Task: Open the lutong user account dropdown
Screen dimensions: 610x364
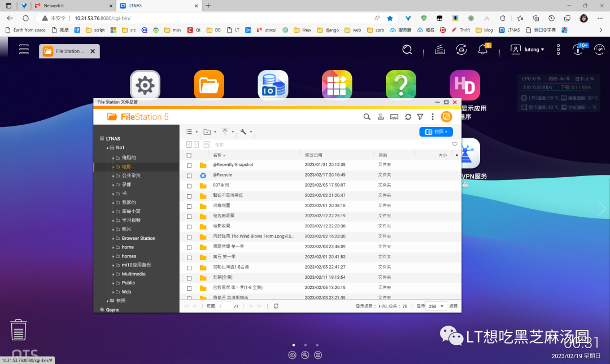Action: coord(527,50)
